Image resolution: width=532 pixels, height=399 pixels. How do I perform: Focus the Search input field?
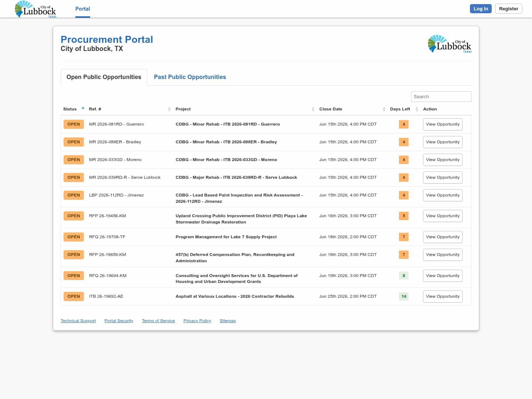click(x=441, y=97)
